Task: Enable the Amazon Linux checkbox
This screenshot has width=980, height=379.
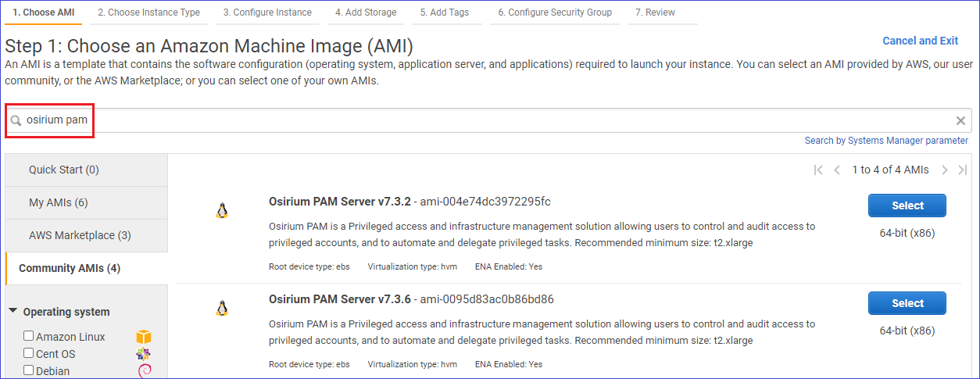Action: [x=29, y=336]
